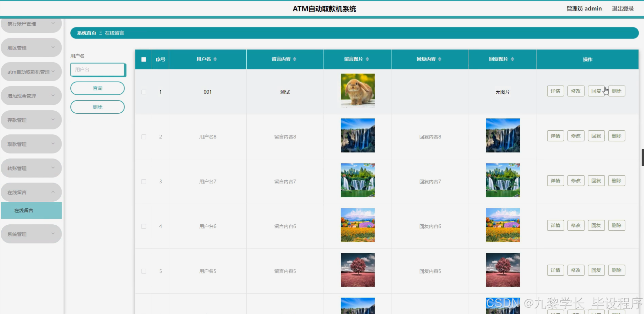This screenshot has width=644, height=314.
Task: Click 回复 for 用户名8 row
Action: coord(596,136)
